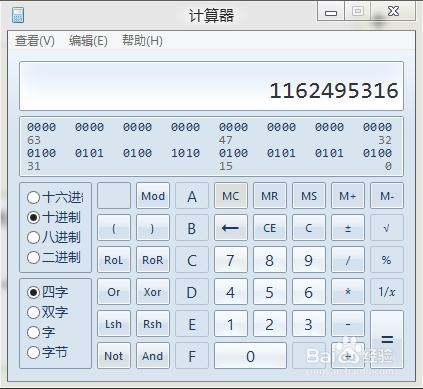The width and height of the screenshot is (423, 389).
Task: Click the MS memory store button
Action: click(x=309, y=196)
